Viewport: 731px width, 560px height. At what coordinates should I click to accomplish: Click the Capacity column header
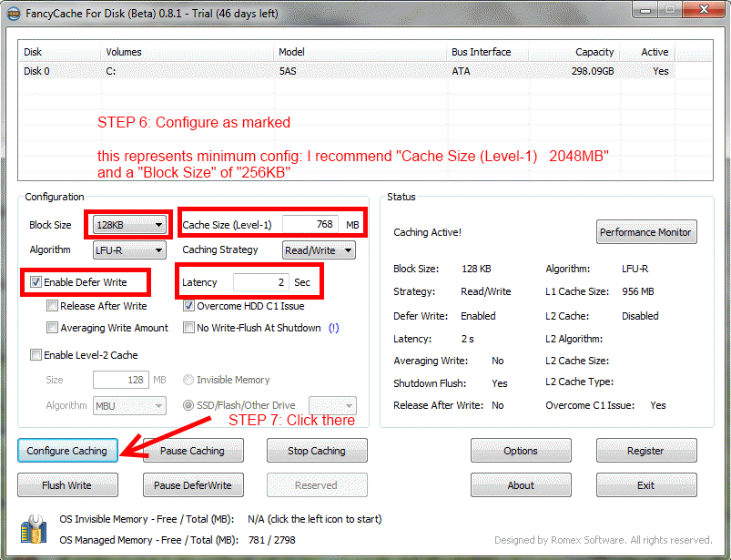(x=574, y=52)
